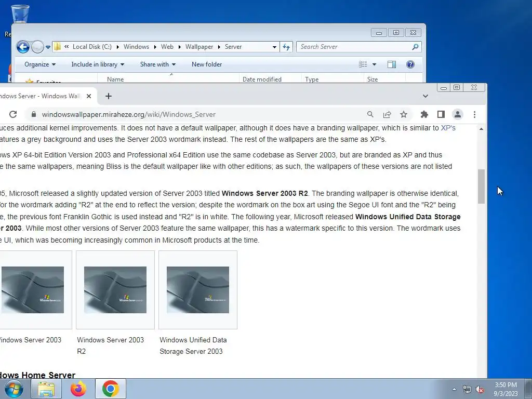Refresh the Explorer folder view
Screen dimensions: 532x399
click(286, 47)
